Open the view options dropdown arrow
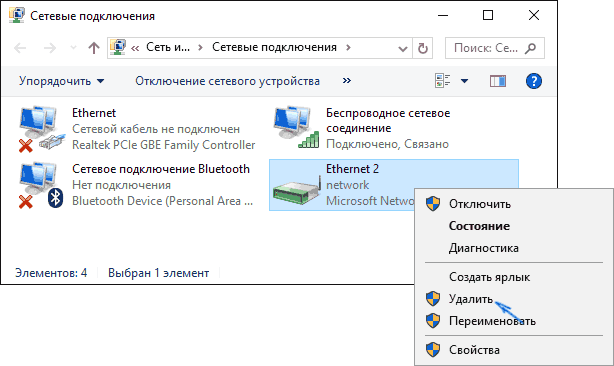This screenshot has width=614, height=366. tap(464, 81)
